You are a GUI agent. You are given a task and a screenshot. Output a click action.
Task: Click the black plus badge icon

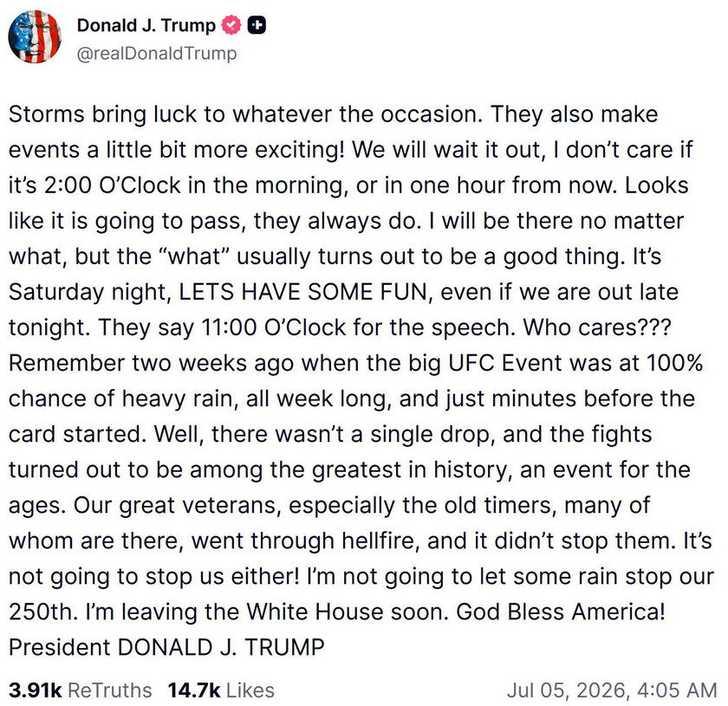(x=257, y=25)
